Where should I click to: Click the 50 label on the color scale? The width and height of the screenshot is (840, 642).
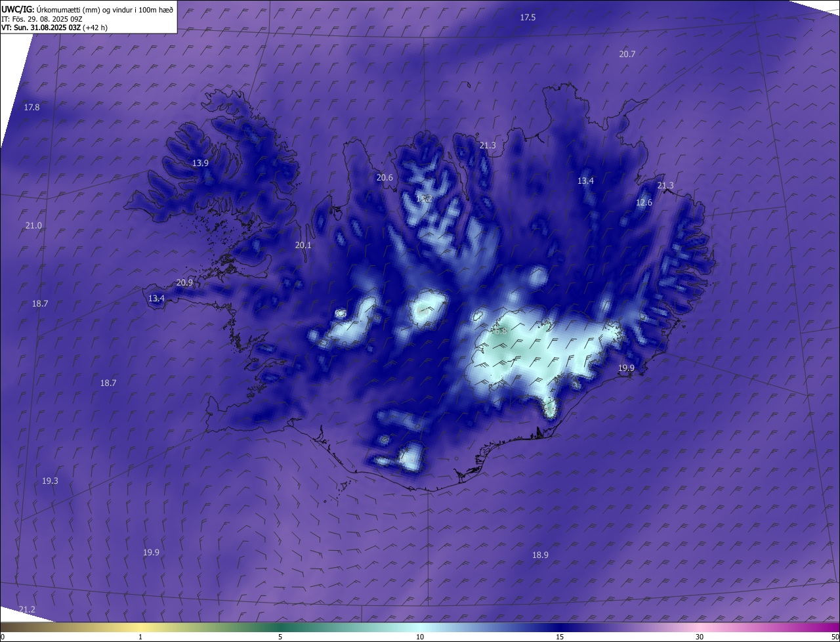[835, 637]
